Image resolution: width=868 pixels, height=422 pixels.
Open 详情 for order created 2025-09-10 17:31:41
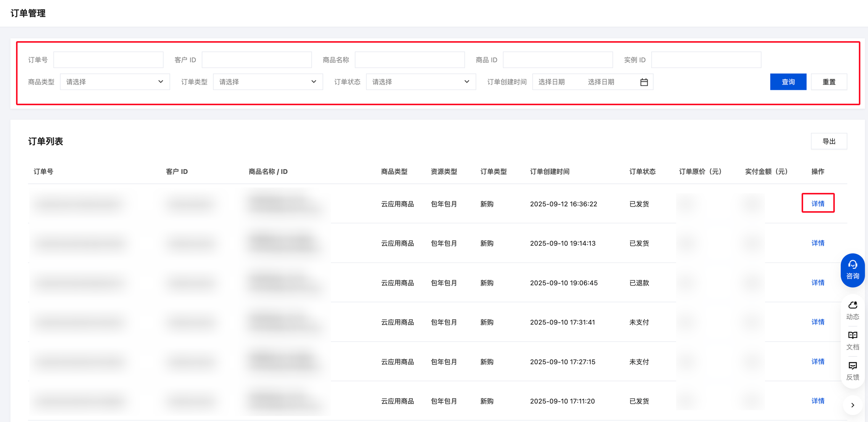point(818,322)
